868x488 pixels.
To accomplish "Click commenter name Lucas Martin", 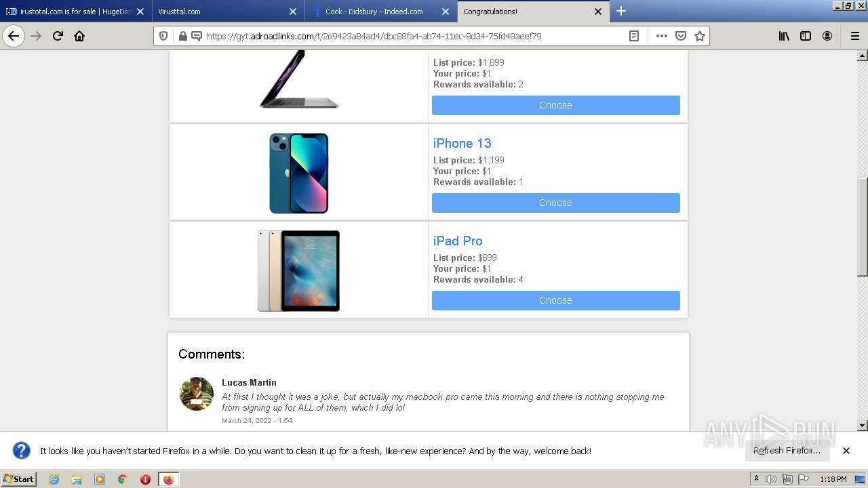I will 249,382.
